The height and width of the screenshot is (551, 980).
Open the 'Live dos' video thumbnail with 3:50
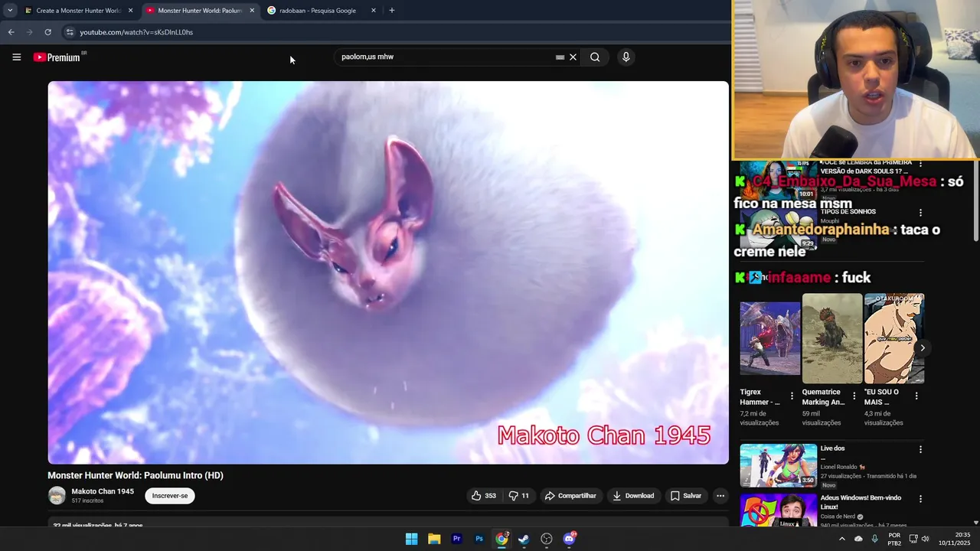tap(778, 465)
